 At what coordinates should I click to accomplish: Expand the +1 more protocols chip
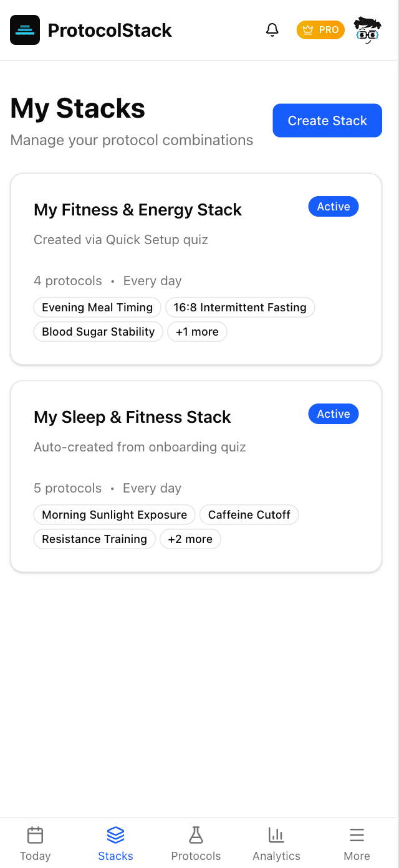point(197,331)
